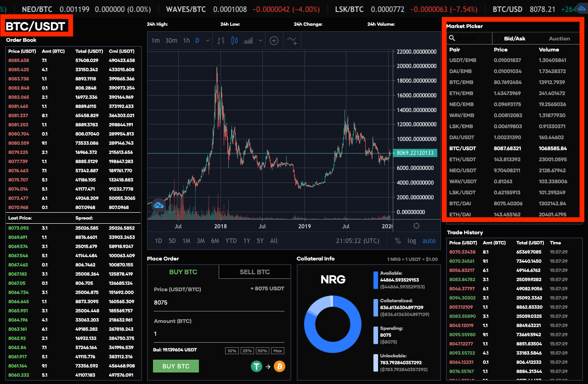Set chart range to 3M
The height and width of the screenshot is (384, 588).
click(201, 241)
